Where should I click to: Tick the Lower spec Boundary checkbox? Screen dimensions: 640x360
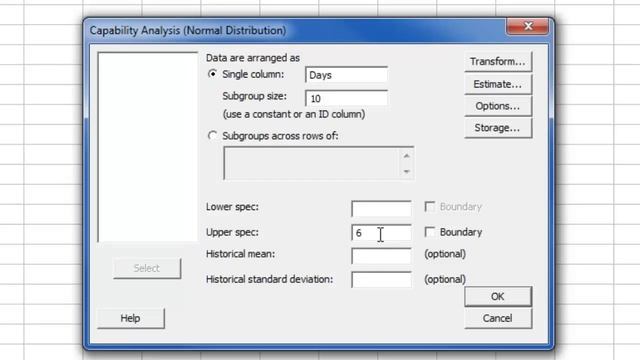tap(429, 207)
